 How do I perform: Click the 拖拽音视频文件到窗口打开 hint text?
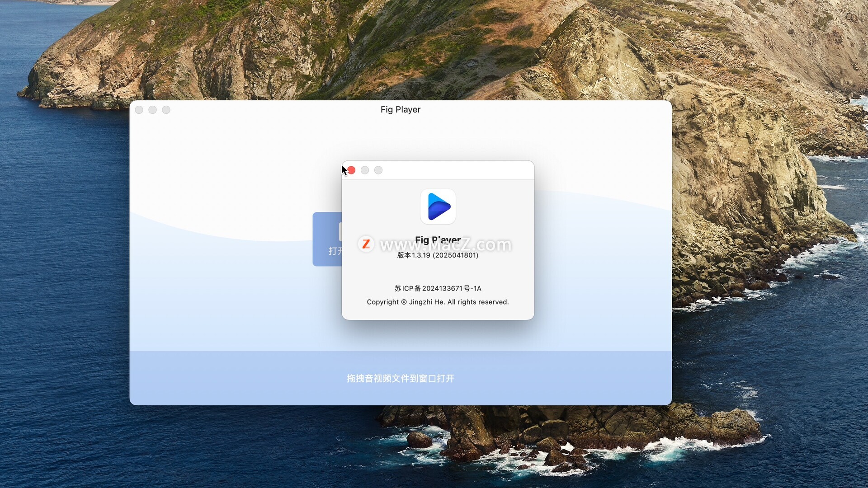coord(401,379)
